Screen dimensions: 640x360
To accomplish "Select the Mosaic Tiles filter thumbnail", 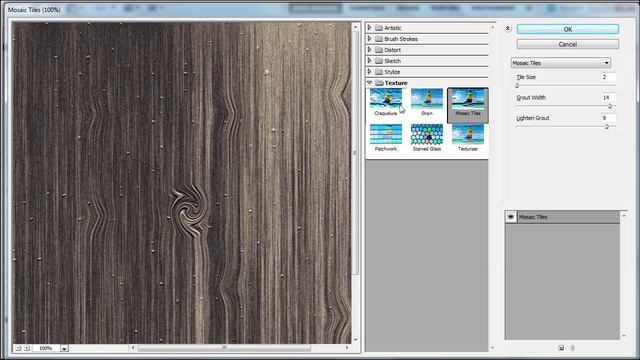I will coord(468,105).
